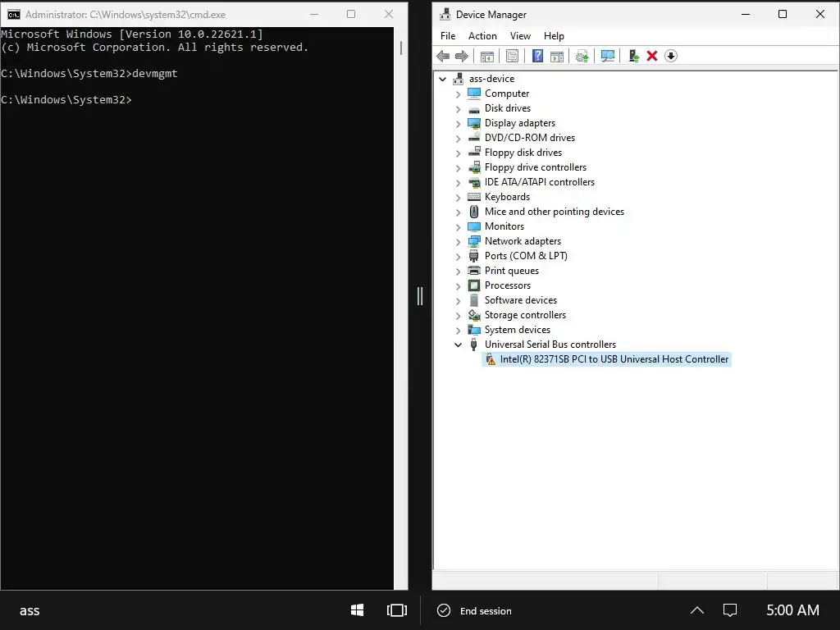
Task: Open Properties via the toolbar sheet icon
Action: (x=512, y=57)
